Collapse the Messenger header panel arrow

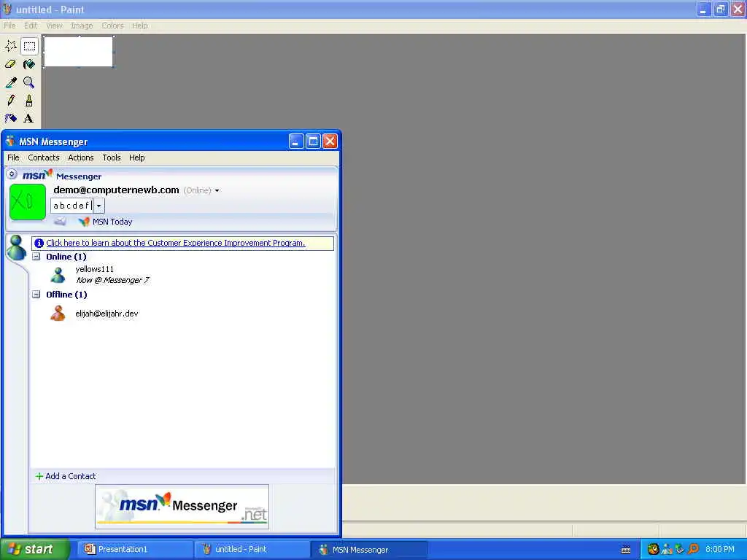(x=12, y=174)
